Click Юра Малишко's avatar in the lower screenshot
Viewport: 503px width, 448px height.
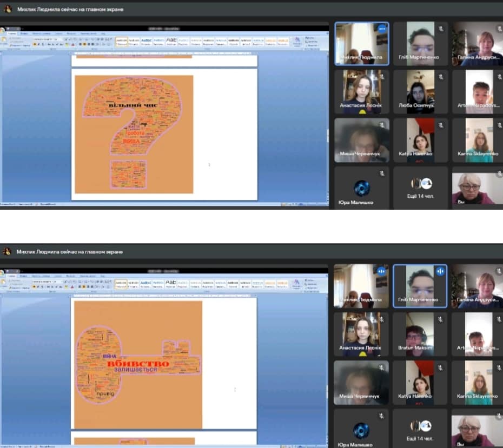pyautogui.click(x=361, y=430)
